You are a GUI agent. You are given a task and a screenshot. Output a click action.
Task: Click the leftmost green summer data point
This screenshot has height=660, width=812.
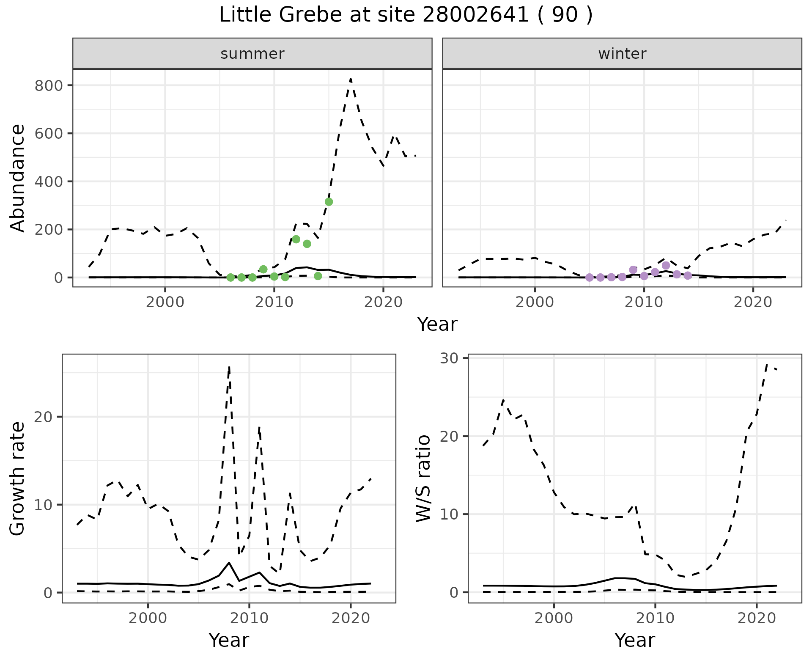230,278
